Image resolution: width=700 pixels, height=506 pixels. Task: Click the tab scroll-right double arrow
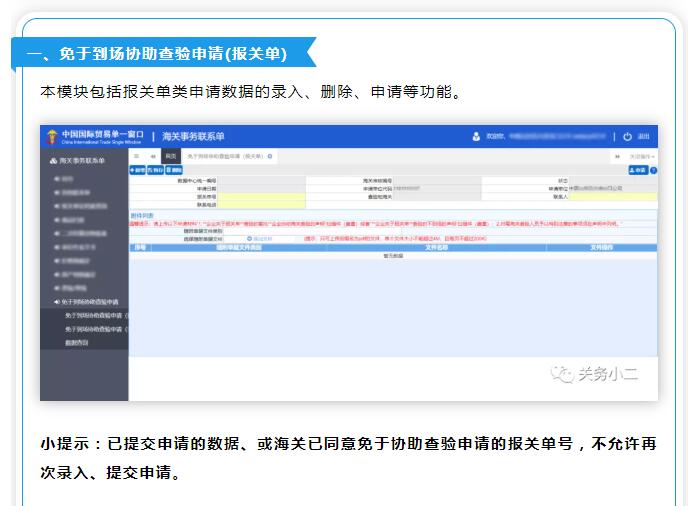point(617,157)
